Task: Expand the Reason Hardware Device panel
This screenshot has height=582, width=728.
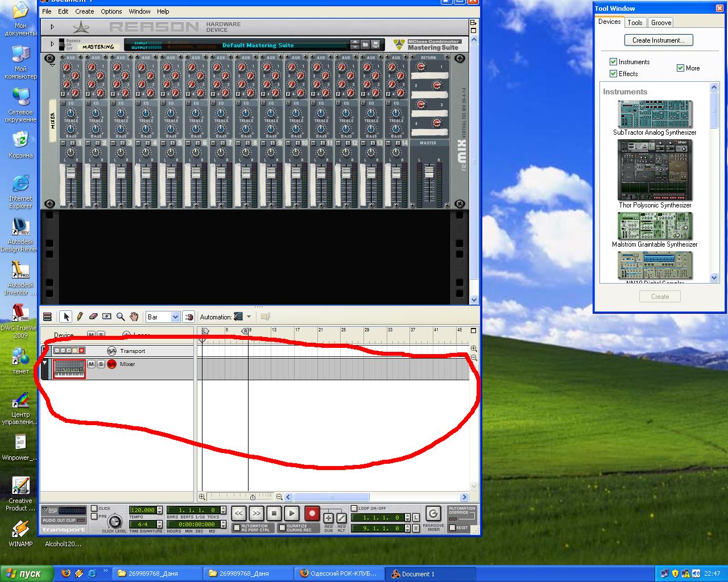Action: click(x=52, y=27)
